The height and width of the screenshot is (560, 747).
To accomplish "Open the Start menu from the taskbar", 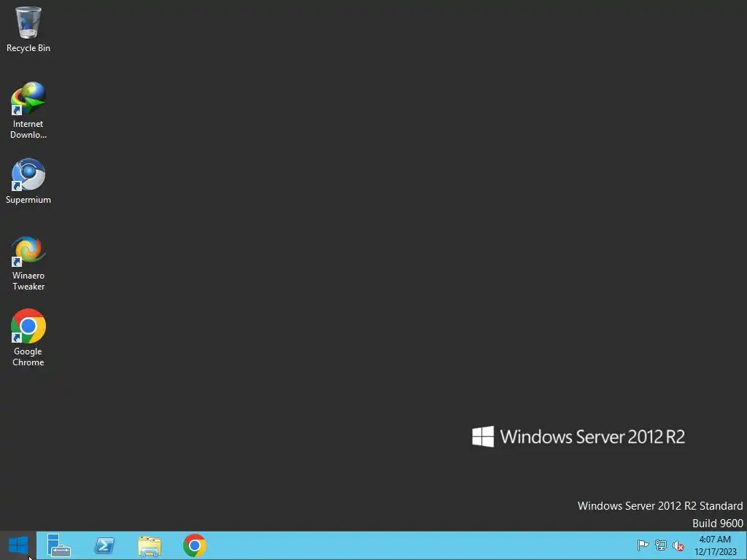I will click(18, 545).
